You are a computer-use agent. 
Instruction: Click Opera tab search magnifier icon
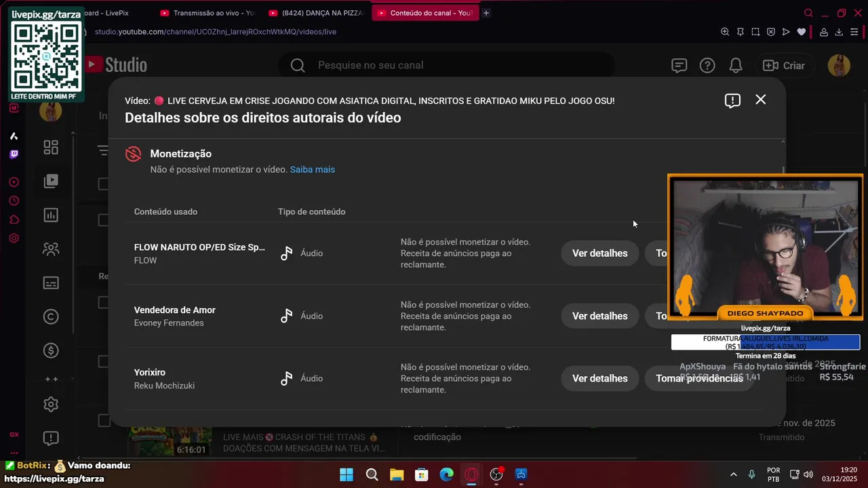pyautogui.click(x=808, y=13)
